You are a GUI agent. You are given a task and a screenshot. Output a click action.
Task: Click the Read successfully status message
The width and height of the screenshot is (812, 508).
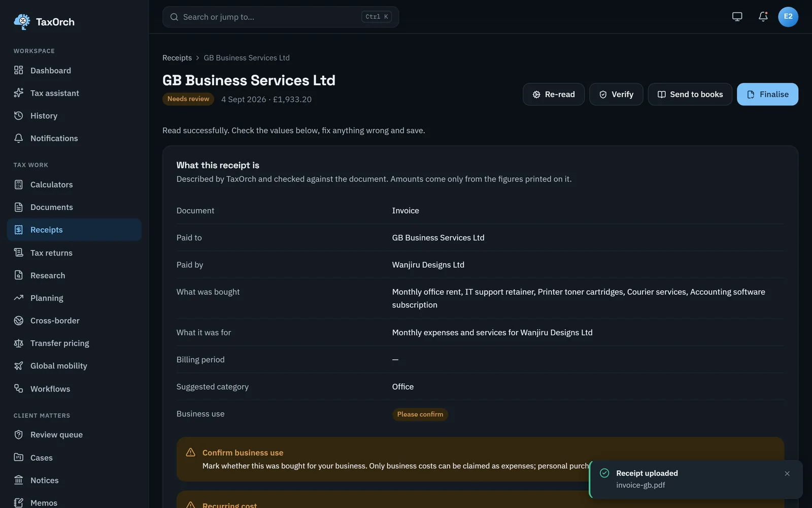tap(293, 131)
